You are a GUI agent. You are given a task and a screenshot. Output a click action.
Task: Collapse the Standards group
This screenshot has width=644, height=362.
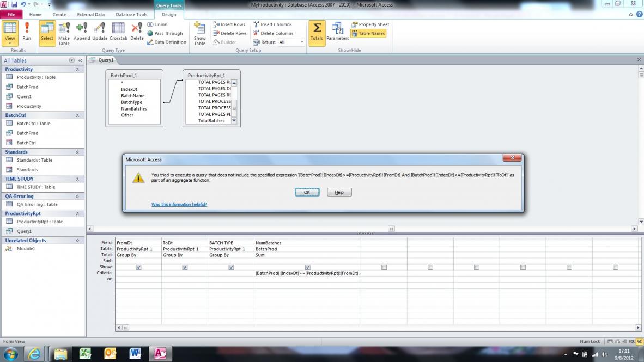77,152
